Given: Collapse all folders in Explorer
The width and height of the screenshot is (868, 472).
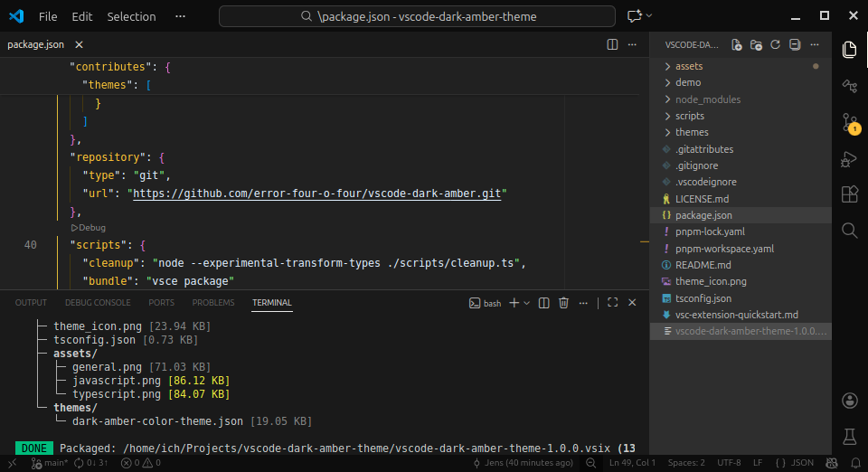Looking at the screenshot, I should [x=795, y=45].
